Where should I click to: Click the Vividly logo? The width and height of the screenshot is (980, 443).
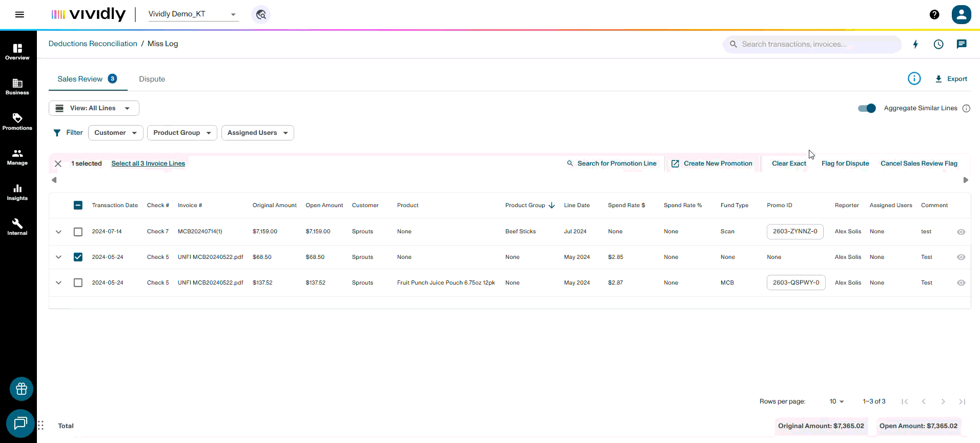coord(88,14)
